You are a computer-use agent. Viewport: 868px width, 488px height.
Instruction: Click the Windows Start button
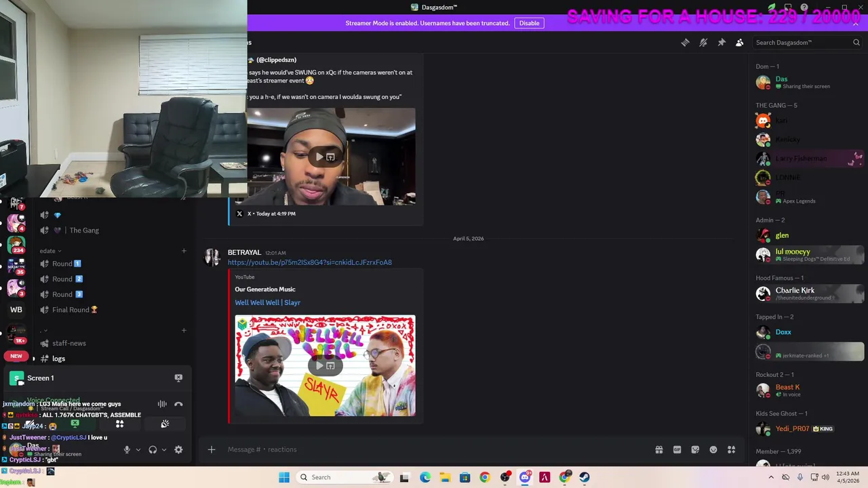283,477
